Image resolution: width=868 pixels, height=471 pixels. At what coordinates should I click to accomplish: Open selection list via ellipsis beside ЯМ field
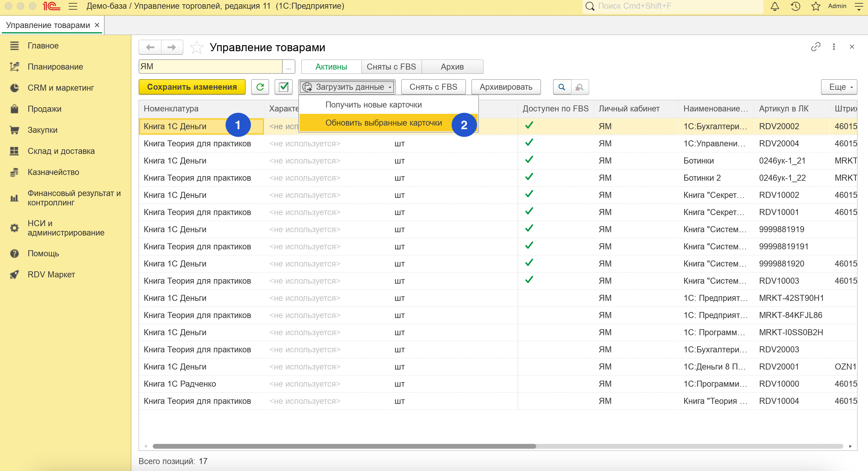point(288,67)
